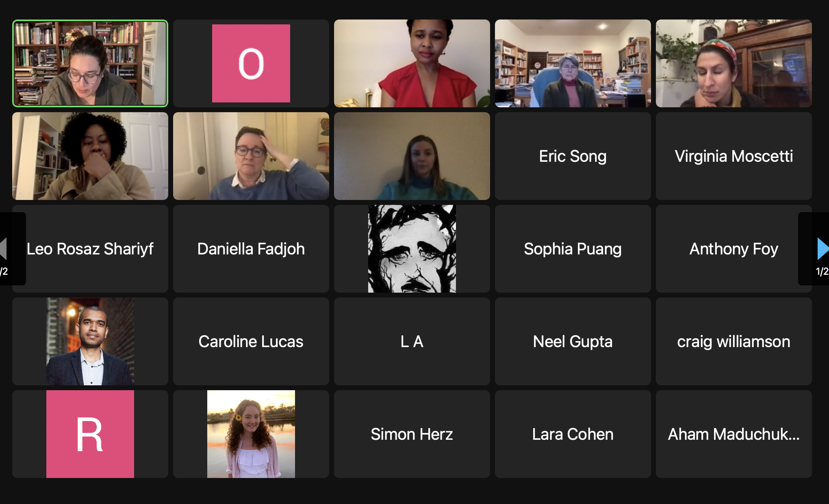Click the curly-haired girl sunset profile photo

[251, 434]
